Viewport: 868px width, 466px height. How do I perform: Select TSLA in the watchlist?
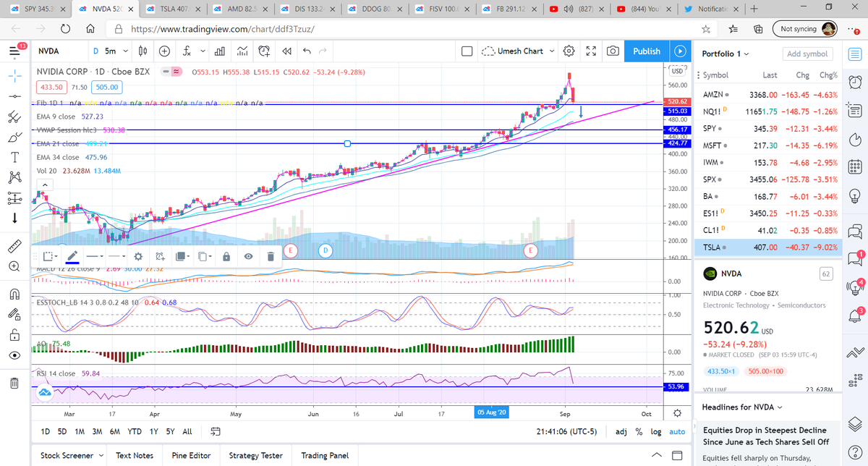click(x=768, y=247)
